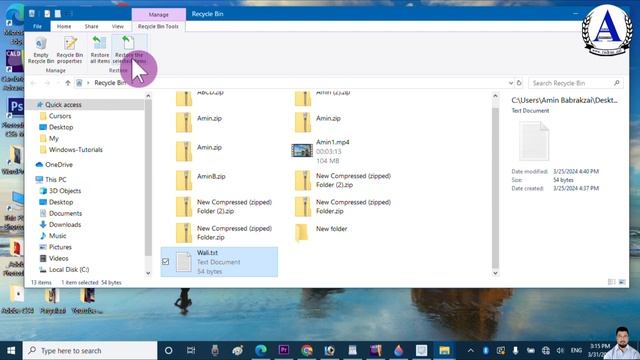The width and height of the screenshot is (640, 360).
Task: Click Restore all items
Action: (x=100, y=49)
